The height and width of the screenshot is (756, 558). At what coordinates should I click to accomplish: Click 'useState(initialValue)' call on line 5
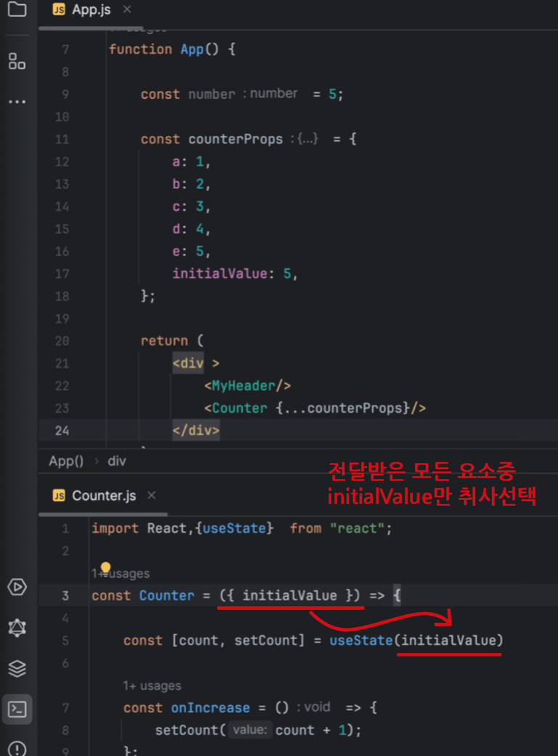(x=416, y=640)
